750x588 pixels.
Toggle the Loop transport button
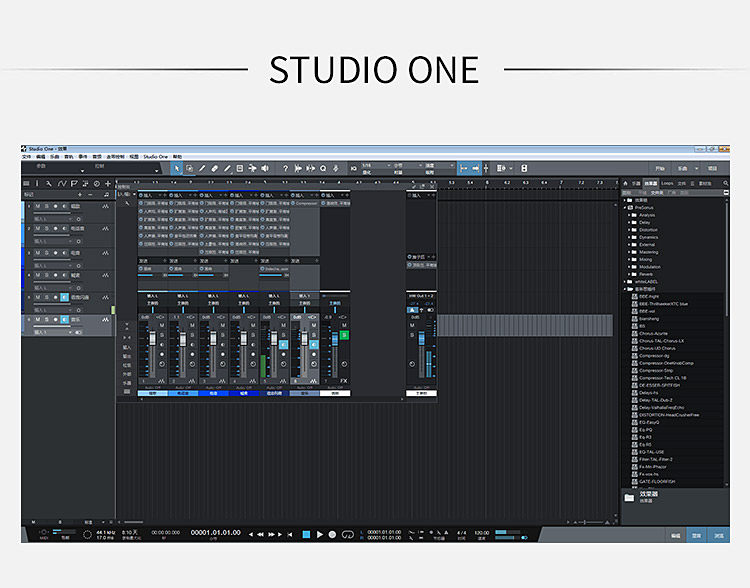pos(347,534)
